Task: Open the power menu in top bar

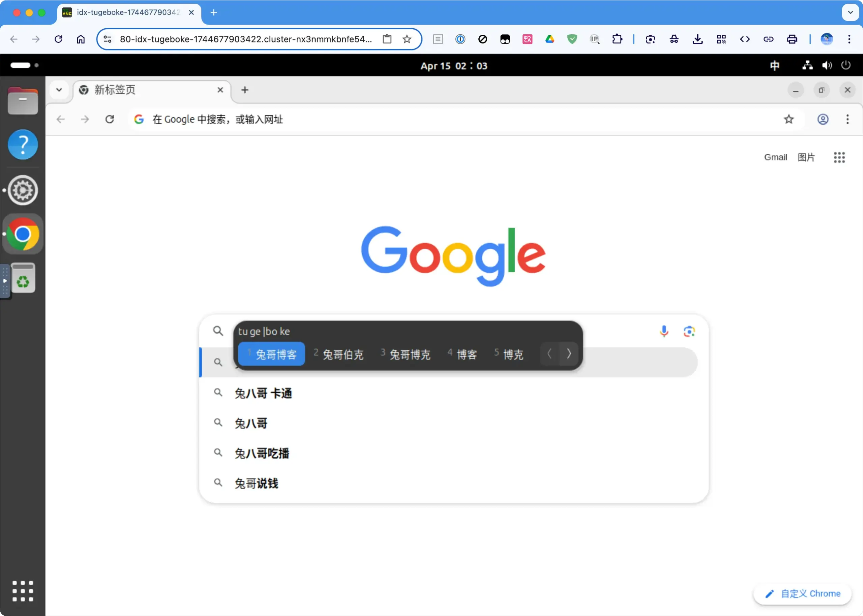Action: [846, 65]
